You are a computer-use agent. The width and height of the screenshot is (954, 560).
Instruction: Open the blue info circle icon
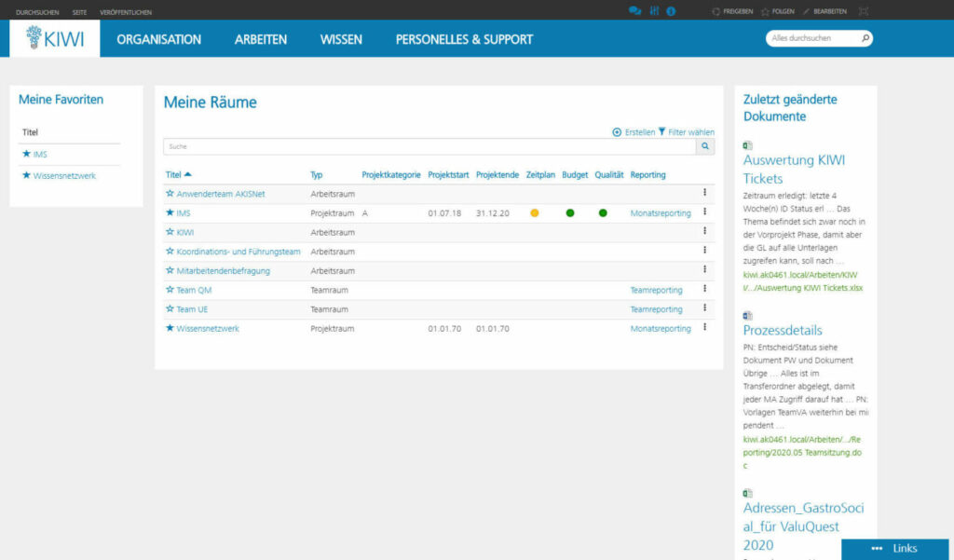click(671, 11)
